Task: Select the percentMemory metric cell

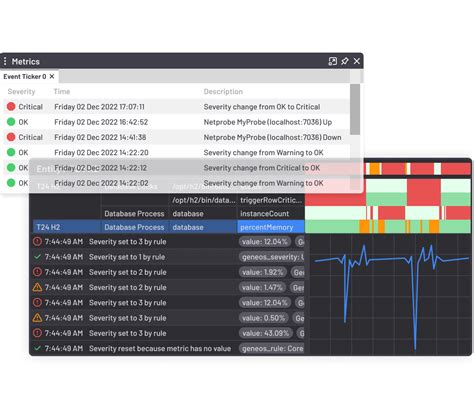Action: tap(271, 227)
